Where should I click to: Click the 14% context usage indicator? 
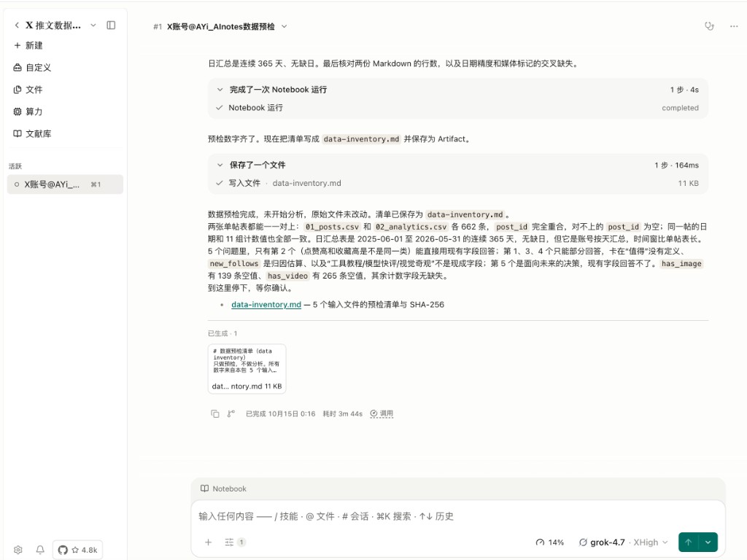click(x=550, y=542)
